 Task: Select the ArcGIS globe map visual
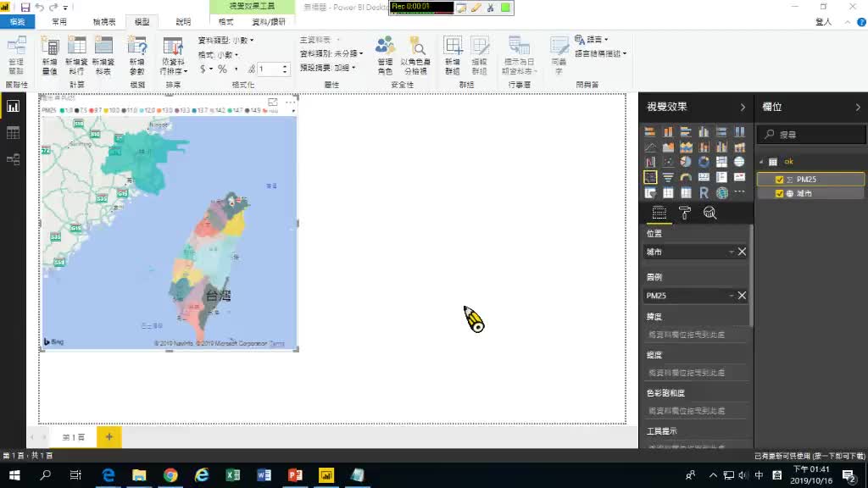pyautogui.click(x=722, y=192)
